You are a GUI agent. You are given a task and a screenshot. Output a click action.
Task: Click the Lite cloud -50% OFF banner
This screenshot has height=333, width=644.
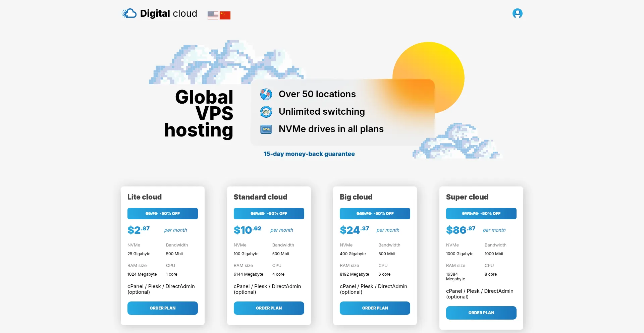[162, 214]
